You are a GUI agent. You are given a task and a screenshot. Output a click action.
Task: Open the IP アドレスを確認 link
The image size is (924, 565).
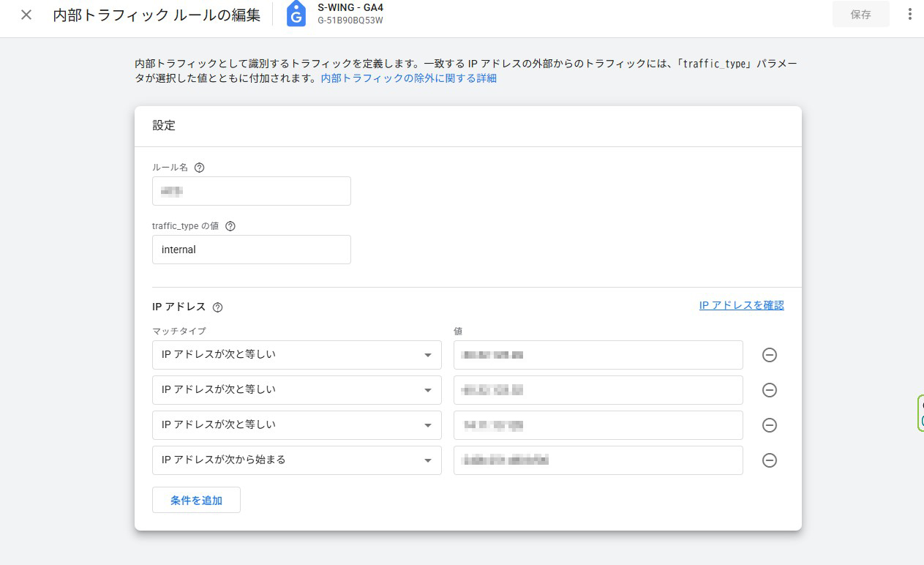(x=741, y=305)
